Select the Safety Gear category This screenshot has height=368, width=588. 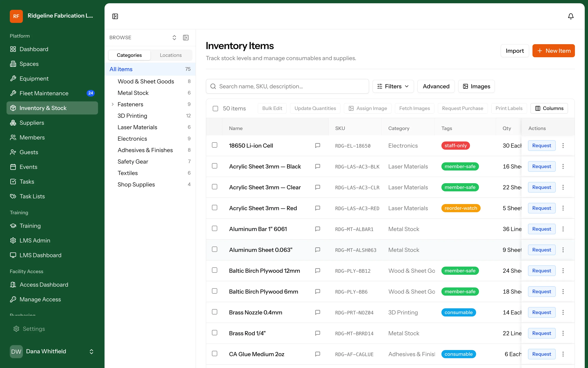150,162
